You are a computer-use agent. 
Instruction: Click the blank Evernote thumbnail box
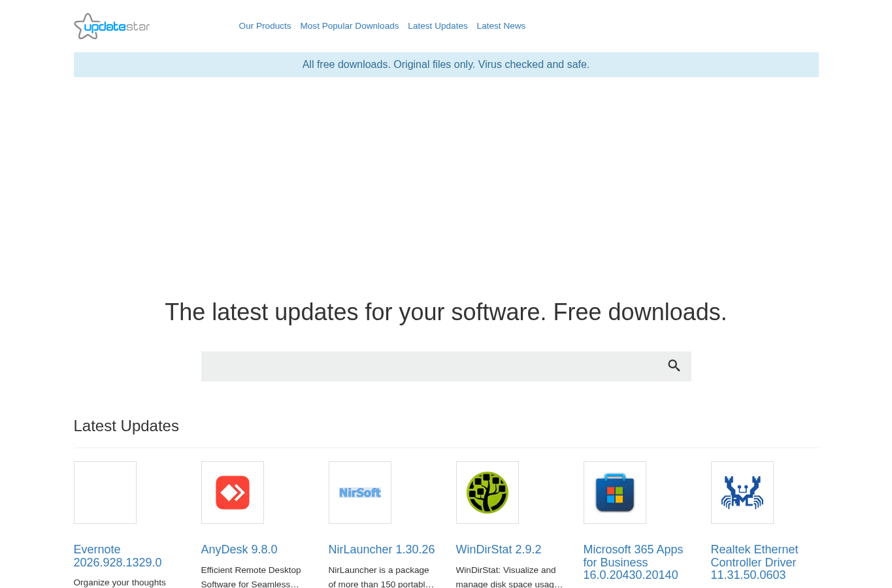click(105, 493)
